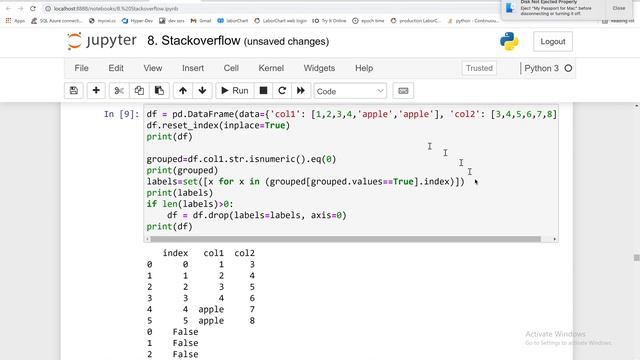Viewport: 640px width, 360px height.
Task: Move selected cell down arrow
Action: tap(202, 91)
